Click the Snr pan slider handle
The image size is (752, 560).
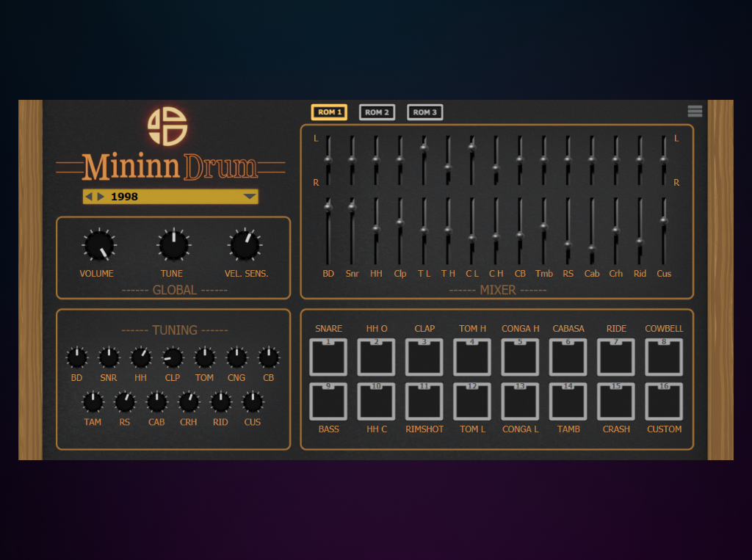pyautogui.click(x=352, y=159)
